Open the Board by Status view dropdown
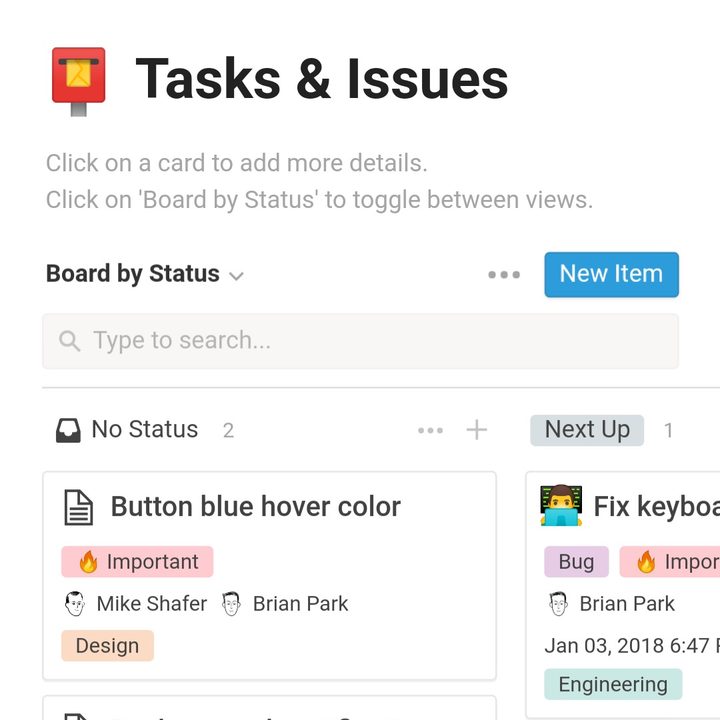720x720 pixels. [x=145, y=274]
